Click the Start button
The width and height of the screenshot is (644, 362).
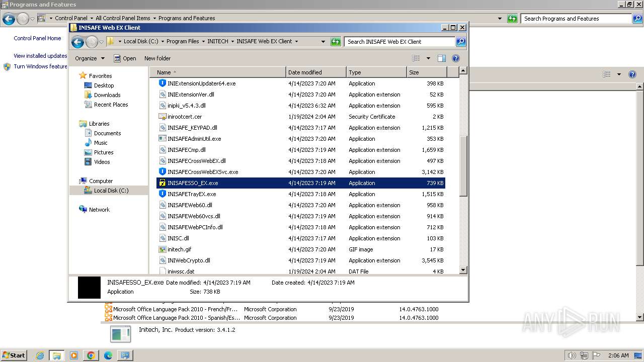pos(14,355)
